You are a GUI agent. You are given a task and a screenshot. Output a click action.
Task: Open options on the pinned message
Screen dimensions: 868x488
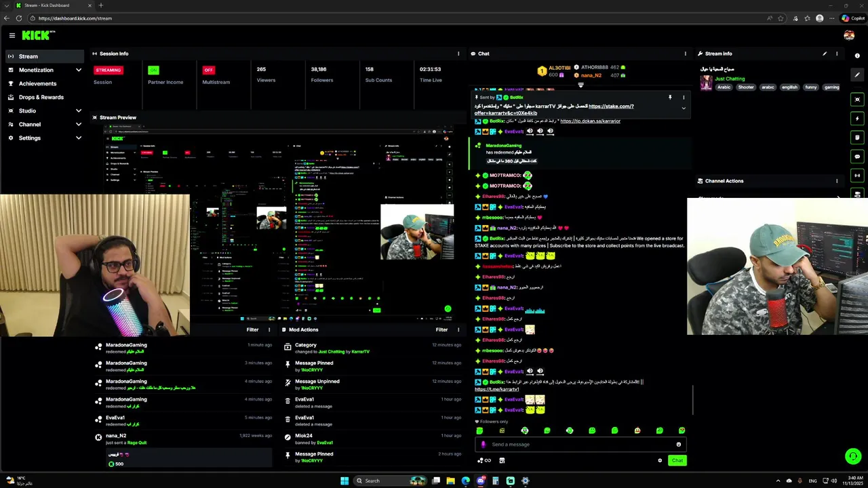(684, 98)
